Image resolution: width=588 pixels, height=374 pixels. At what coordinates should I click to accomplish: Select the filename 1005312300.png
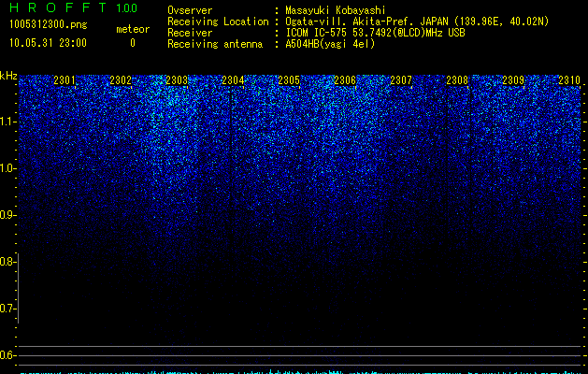(x=49, y=25)
